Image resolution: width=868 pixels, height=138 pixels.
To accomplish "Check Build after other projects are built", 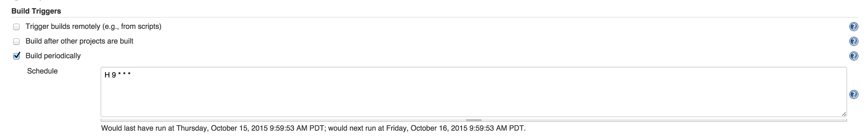I will (16, 42).
